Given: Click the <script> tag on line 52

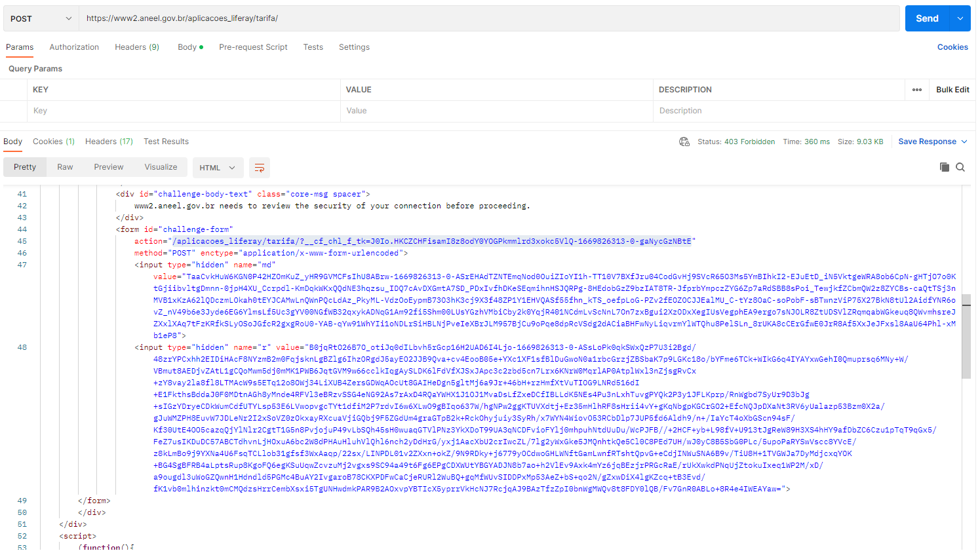Looking at the screenshot, I should pos(78,536).
